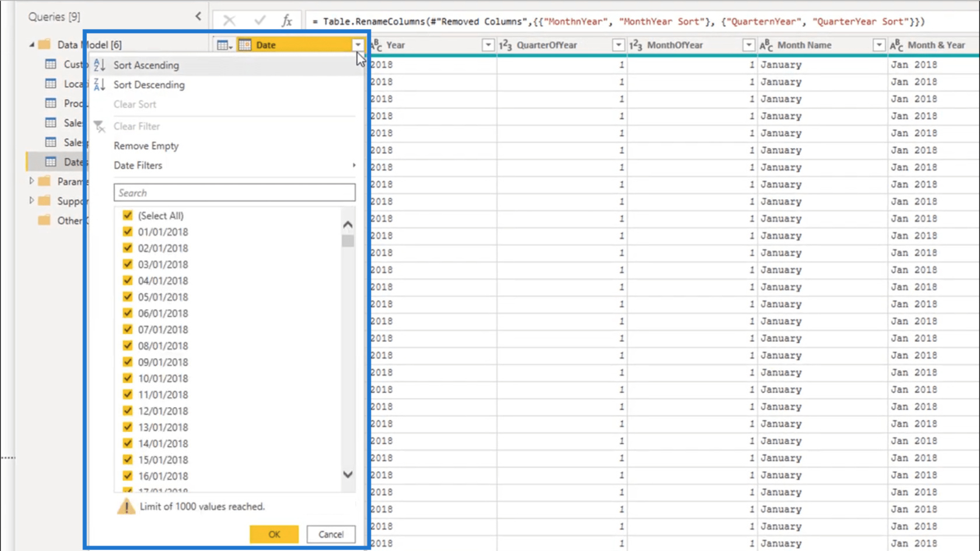Click into the formula bar text
The height and width of the screenshot is (551, 980).
point(618,22)
